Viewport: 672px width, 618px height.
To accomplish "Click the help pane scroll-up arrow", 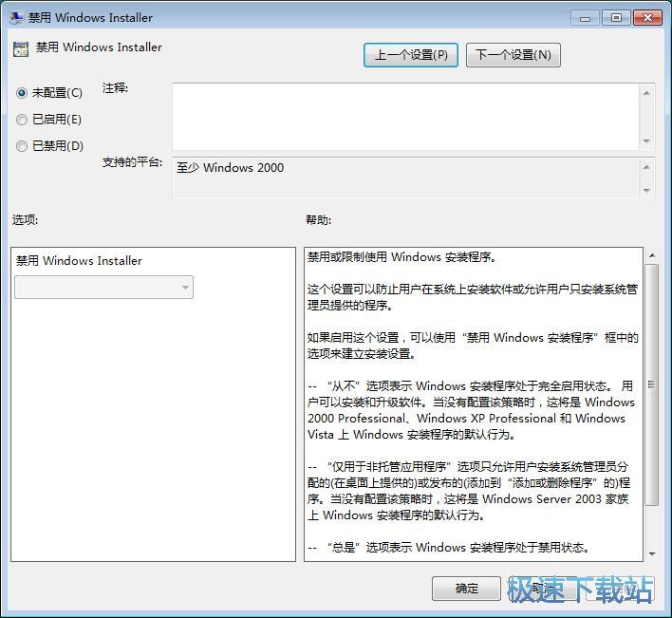I will pyautogui.click(x=652, y=255).
